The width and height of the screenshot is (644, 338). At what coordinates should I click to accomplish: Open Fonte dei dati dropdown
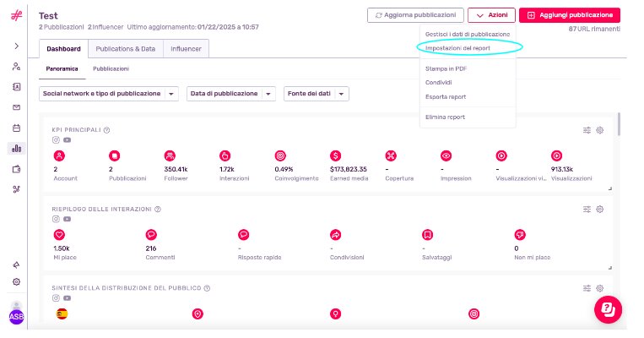click(x=317, y=94)
